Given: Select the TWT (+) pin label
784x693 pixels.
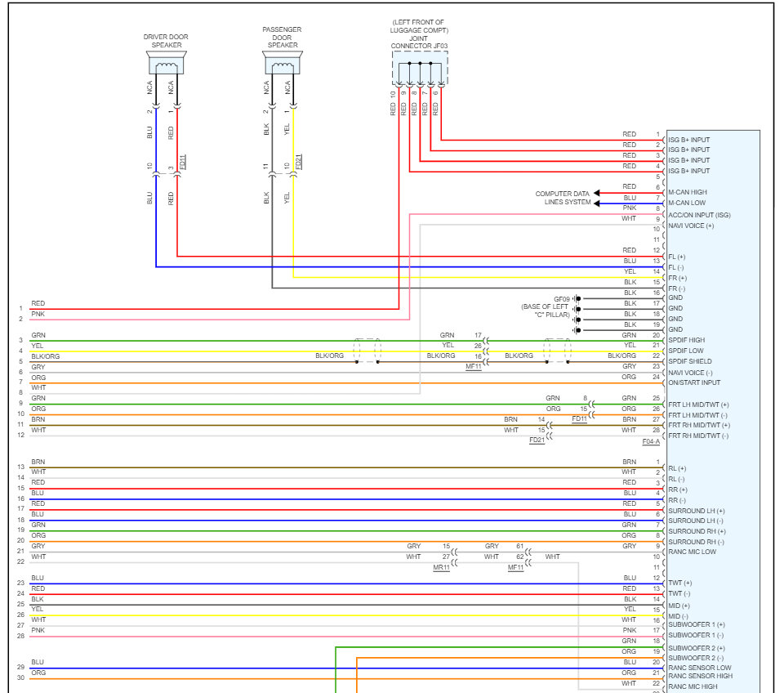Looking at the screenshot, I should (x=680, y=583).
